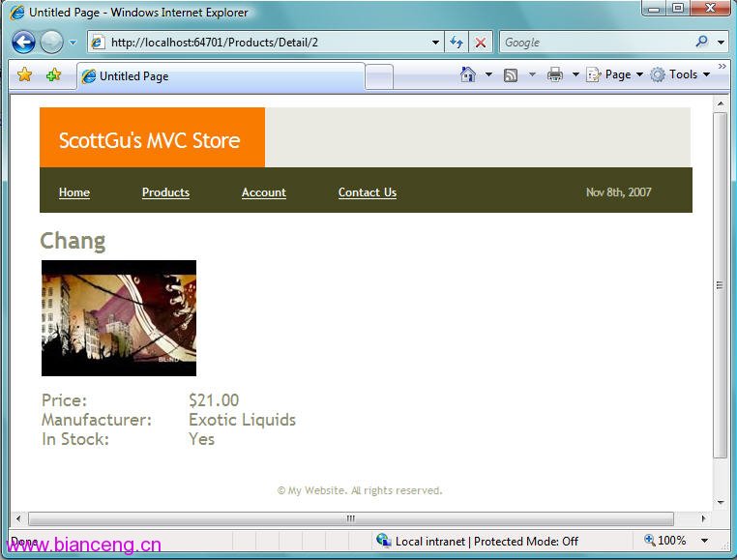Click the ScottGu's MVC Store banner
The height and width of the screenshot is (560, 737).
point(152,137)
